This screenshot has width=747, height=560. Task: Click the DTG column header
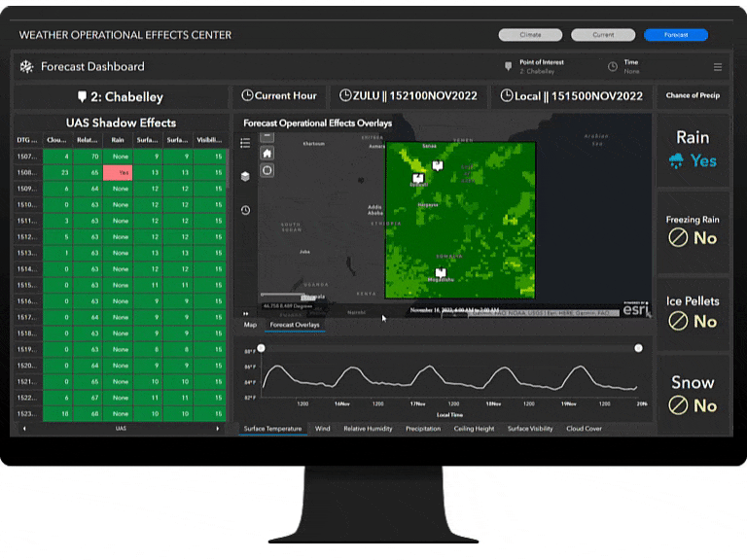point(27,140)
